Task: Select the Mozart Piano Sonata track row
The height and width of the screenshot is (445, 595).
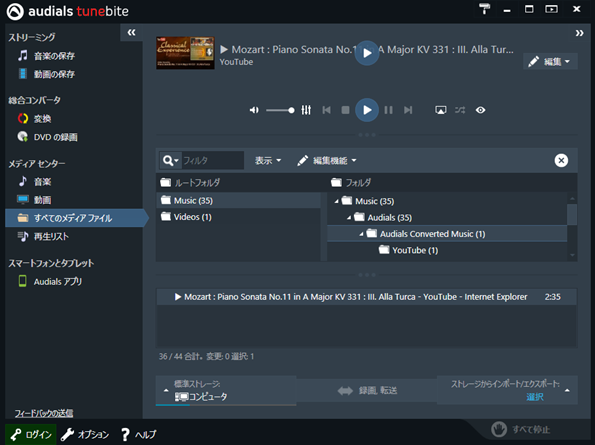Action: point(367,297)
